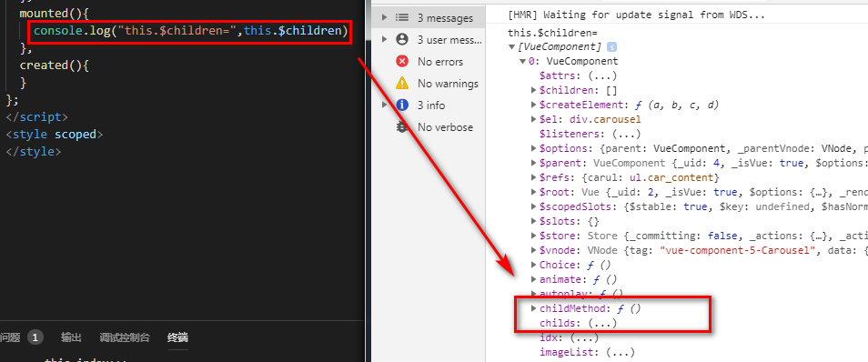The width and height of the screenshot is (868, 362).
Task: Expand the $refs property
Action: 534,177
